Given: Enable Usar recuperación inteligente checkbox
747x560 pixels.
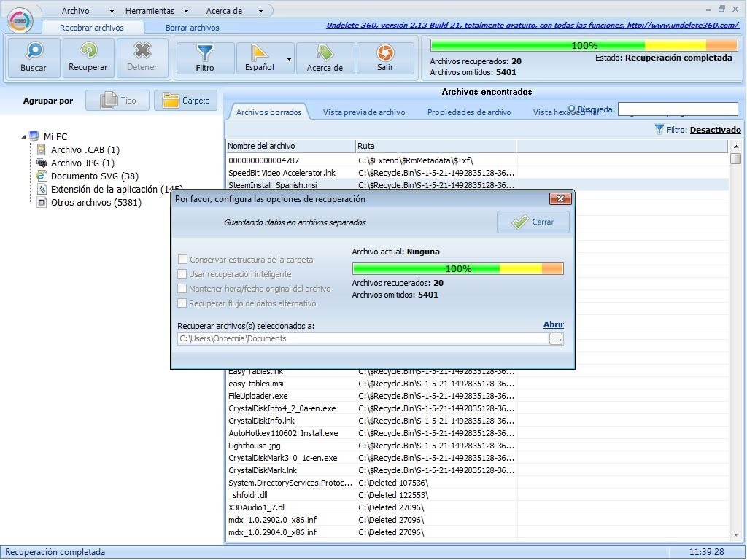Looking at the screenshot, I should click(183, 274).
